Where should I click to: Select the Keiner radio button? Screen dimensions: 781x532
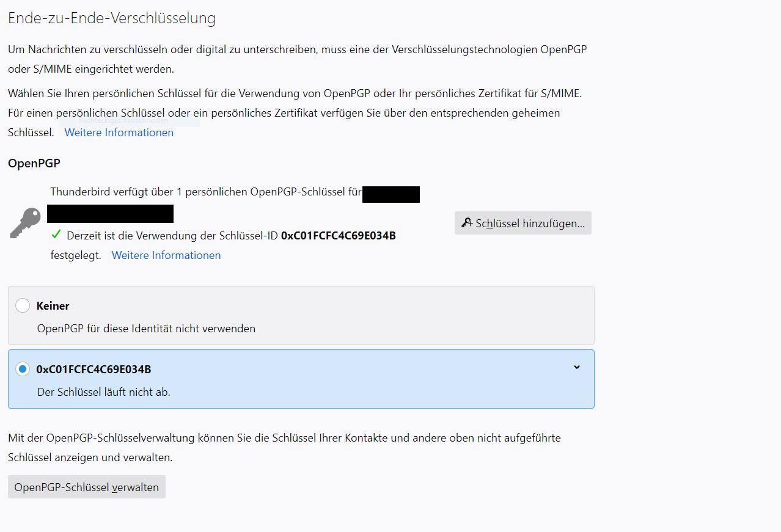[23, 305]
